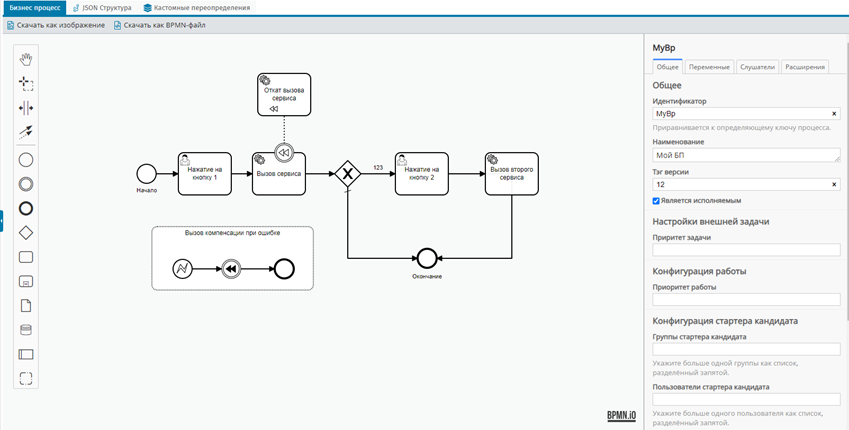This screenshot has width=849, height=430.
Task: Activate the hand tool in palette
Action: tap(26, 60)
